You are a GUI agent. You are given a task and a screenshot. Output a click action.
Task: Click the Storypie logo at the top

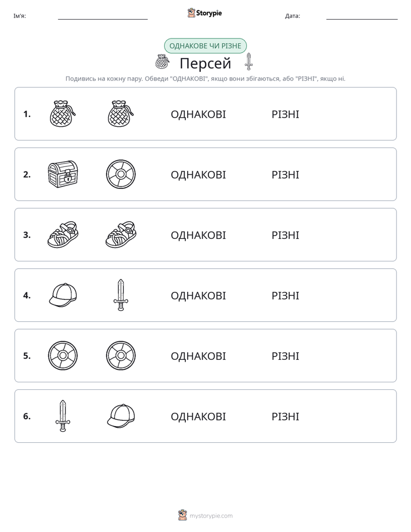coord(205,13)
